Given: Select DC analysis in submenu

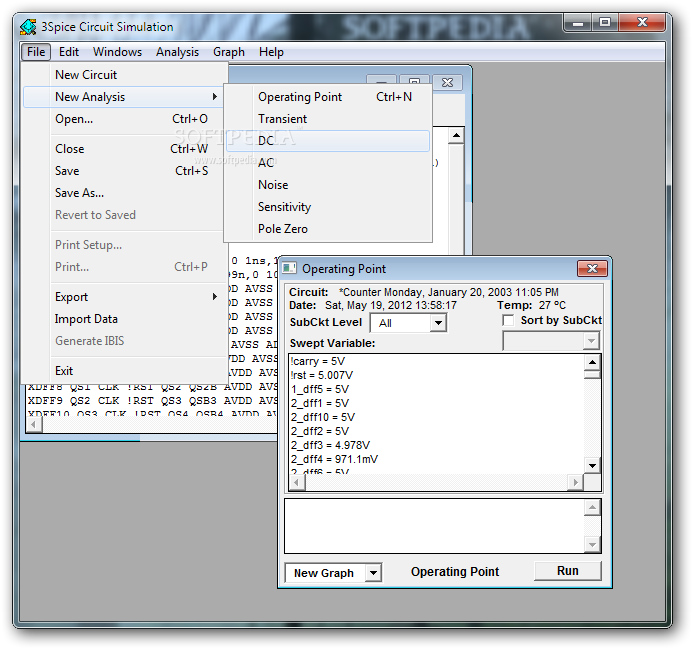Looking at the screenshot, I should coord(328,141).
